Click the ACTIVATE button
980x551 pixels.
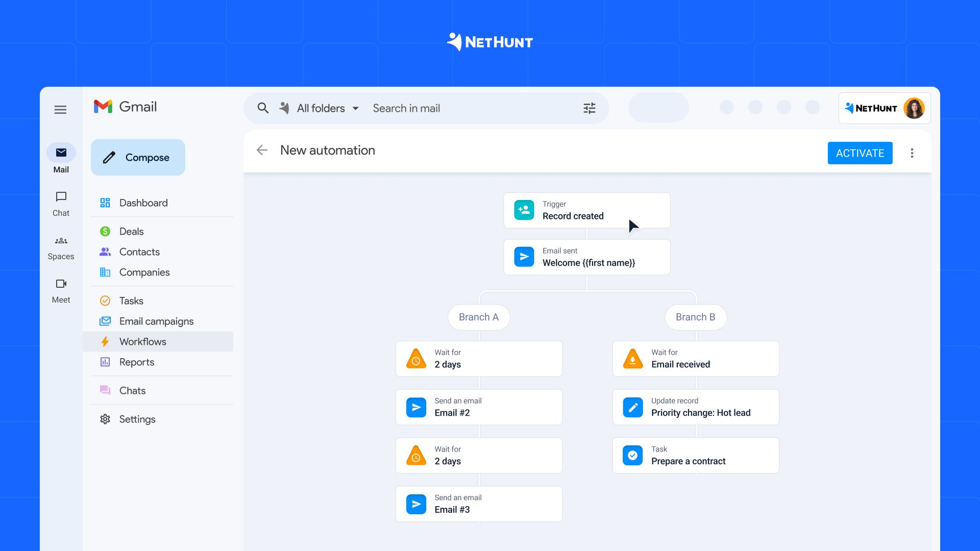860,153
